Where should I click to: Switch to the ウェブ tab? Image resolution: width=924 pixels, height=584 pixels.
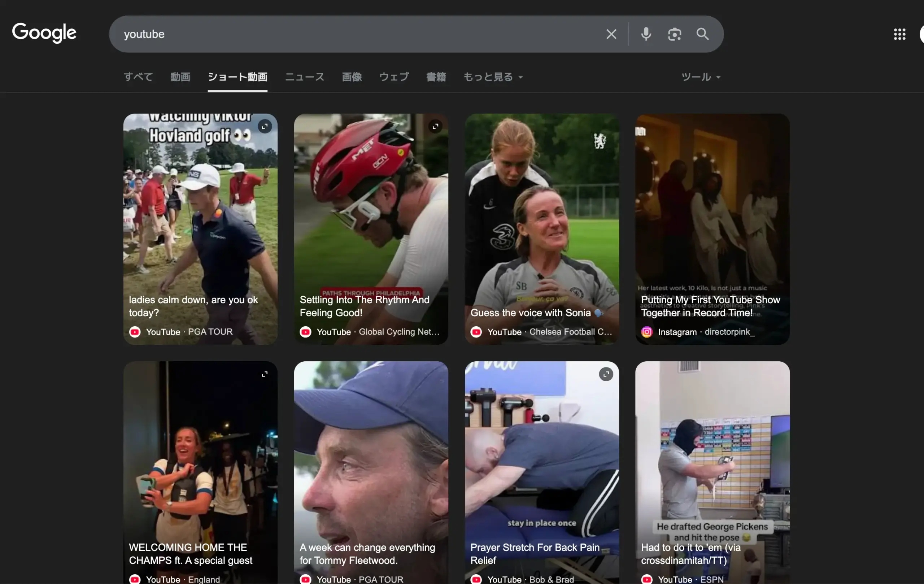[x=394, y=77]
